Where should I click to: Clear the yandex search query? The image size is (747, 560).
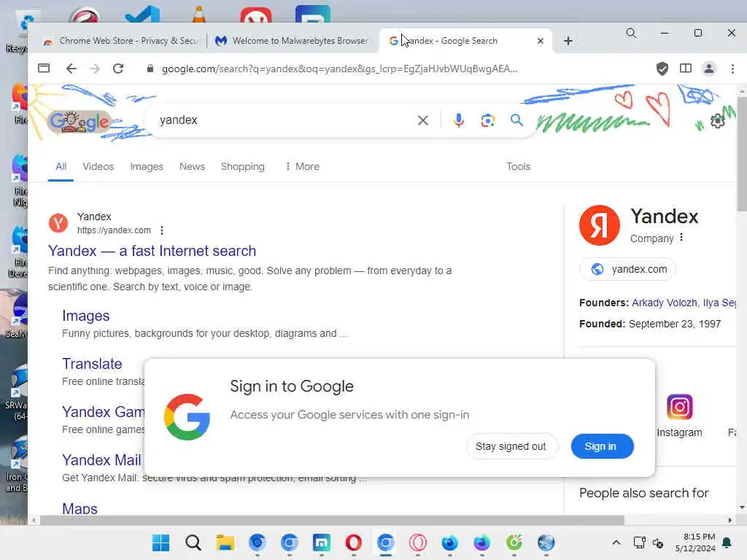(422, 120)
